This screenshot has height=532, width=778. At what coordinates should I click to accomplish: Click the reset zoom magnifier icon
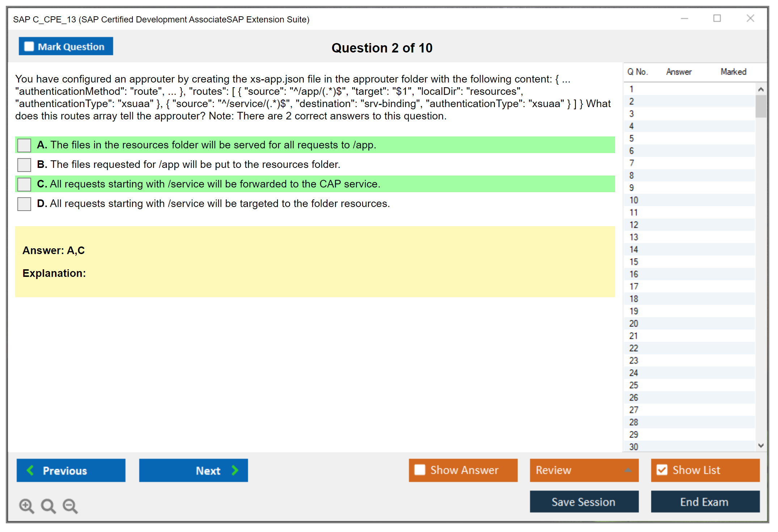pos(48,506)
